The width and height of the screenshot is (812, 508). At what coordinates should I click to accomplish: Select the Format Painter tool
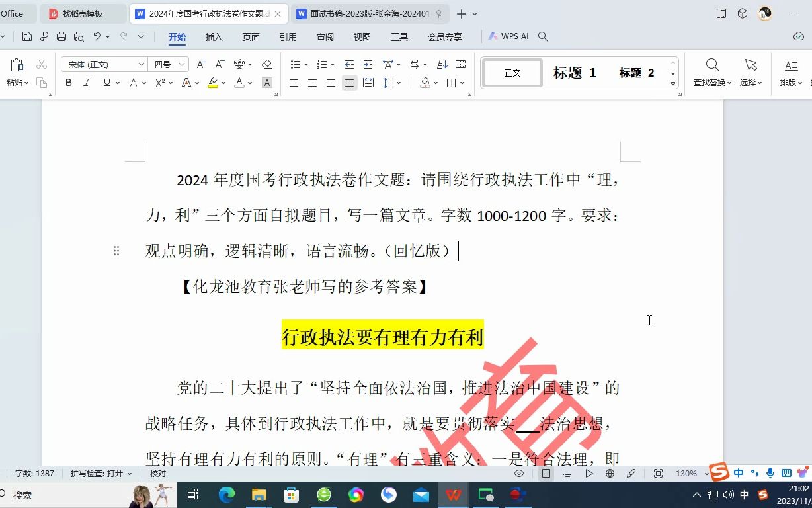42,82
